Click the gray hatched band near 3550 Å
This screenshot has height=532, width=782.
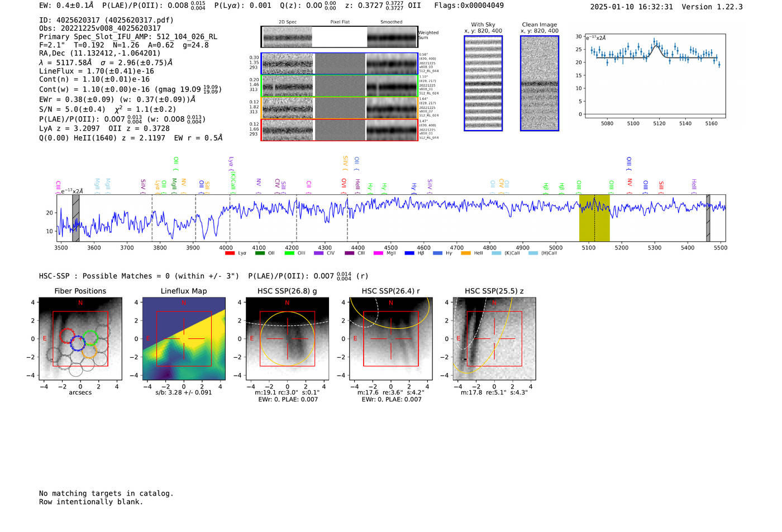coord(76,218)
